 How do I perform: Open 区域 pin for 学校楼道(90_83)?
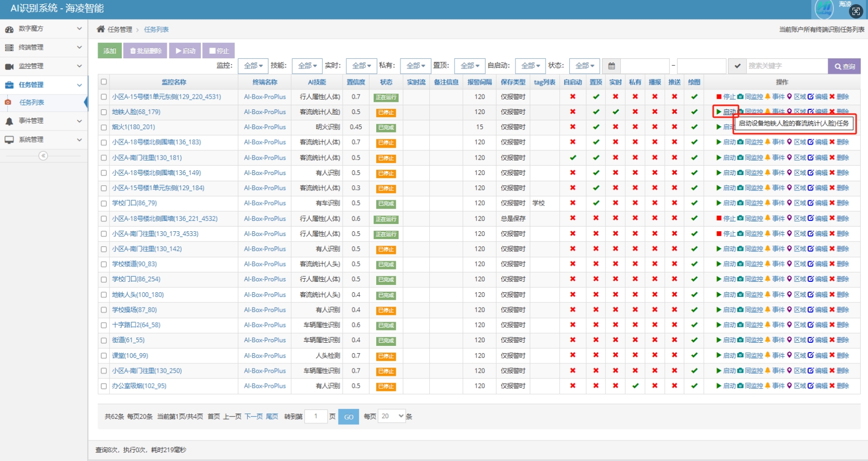pos(796,264)
